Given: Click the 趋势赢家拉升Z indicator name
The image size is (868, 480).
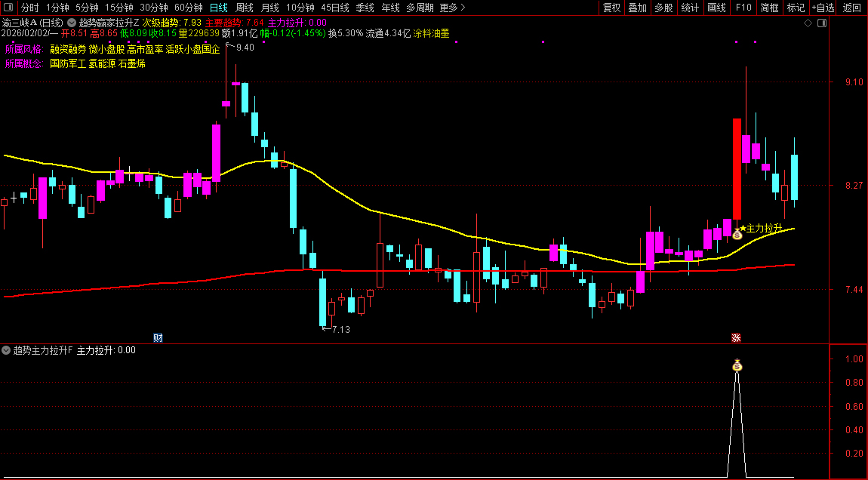Looking at the screenshot, I should click(x=109, y=23).
